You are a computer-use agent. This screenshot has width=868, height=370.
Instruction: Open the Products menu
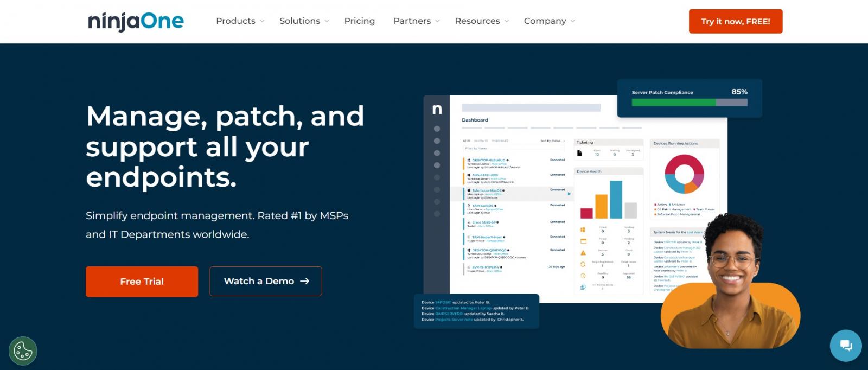click(235, 21)
